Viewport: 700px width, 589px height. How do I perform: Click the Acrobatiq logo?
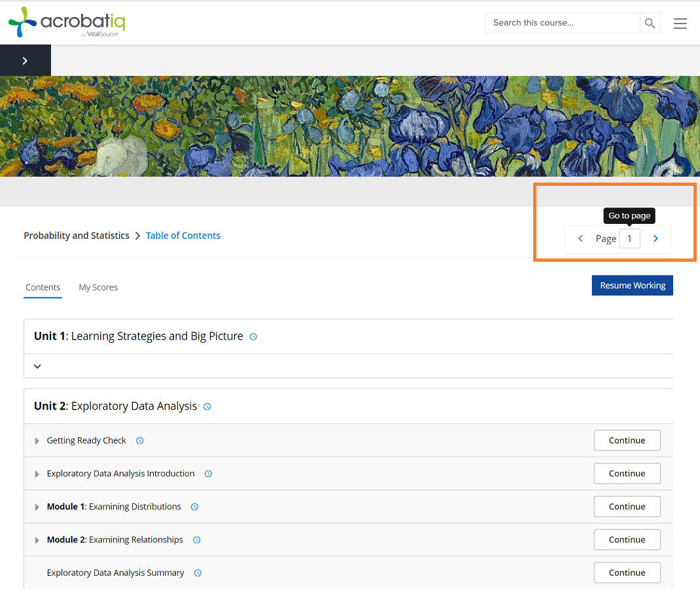point(67,22)
